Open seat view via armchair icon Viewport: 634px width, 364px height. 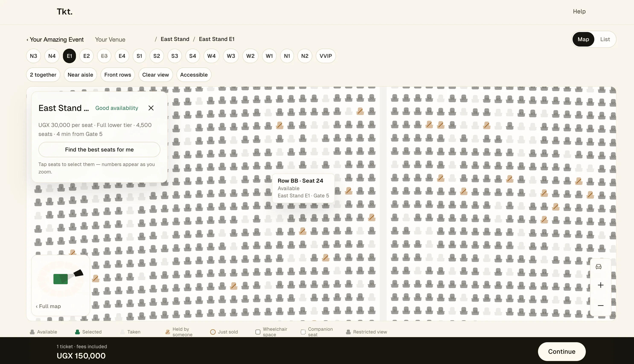tap(599, 267)
